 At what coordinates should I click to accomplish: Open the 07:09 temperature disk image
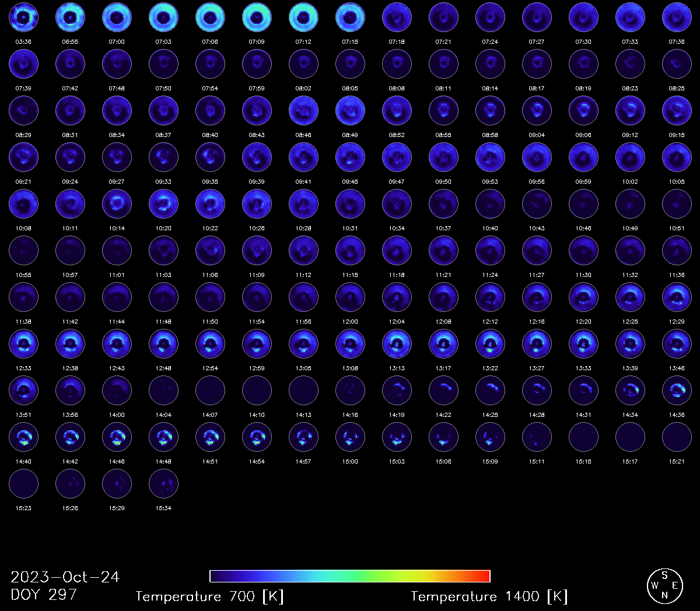pyautogui.click(x=257, y=17)
